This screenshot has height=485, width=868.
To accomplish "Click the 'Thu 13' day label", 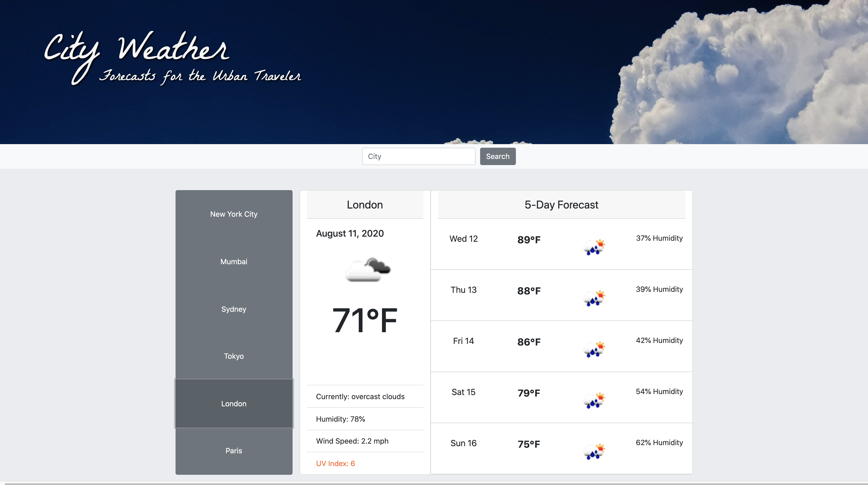I will [464, 290].
